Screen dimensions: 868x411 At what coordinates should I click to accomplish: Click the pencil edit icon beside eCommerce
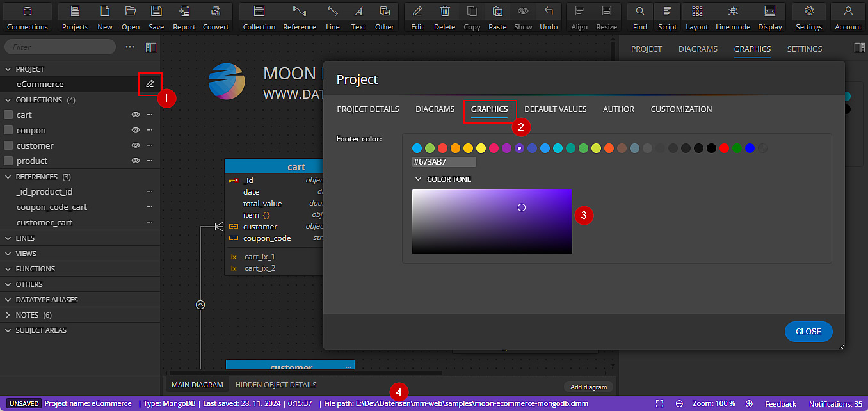(x=150, y=84)
